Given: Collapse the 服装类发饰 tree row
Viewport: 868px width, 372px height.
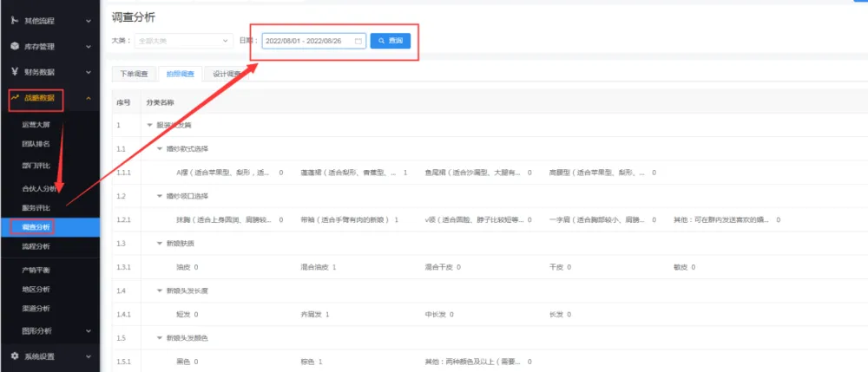Looking at the screenshot, I should click(149, 125).
